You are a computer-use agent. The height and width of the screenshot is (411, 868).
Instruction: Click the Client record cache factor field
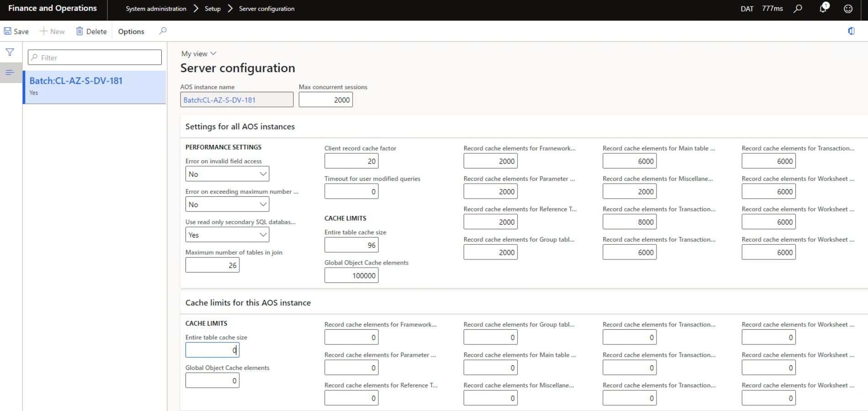click(351, 161)
